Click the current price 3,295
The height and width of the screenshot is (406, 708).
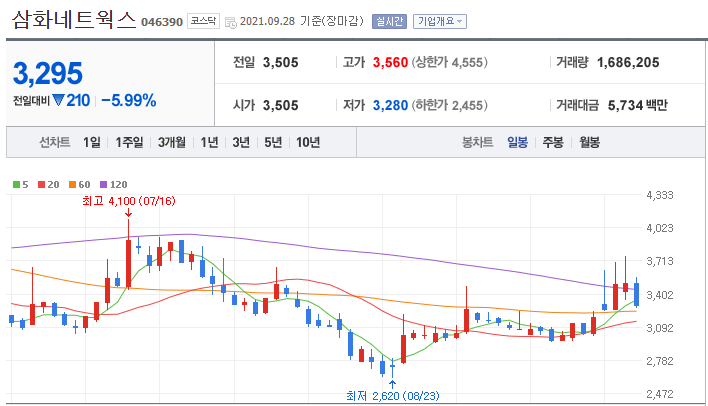48,74
